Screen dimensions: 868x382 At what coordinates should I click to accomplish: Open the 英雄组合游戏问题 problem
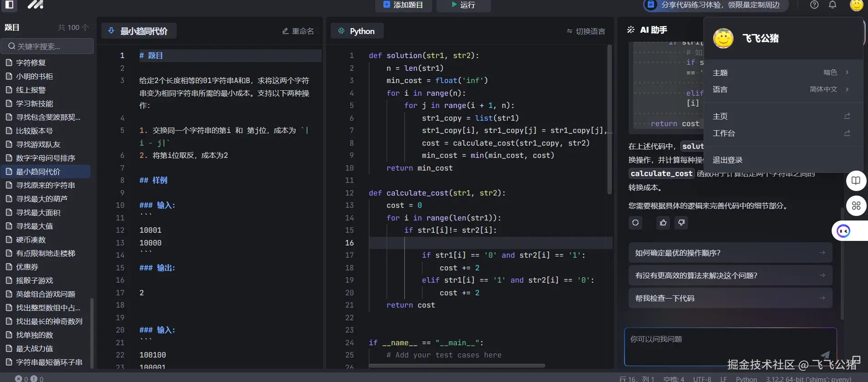pyautogui.click(x=46, y=294)
